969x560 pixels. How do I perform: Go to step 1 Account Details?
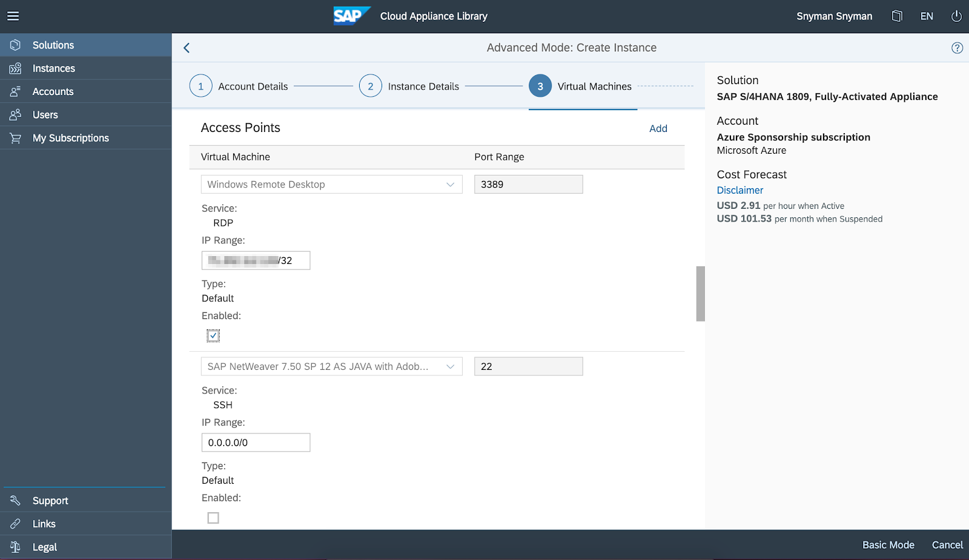click(x=239, y=86)
